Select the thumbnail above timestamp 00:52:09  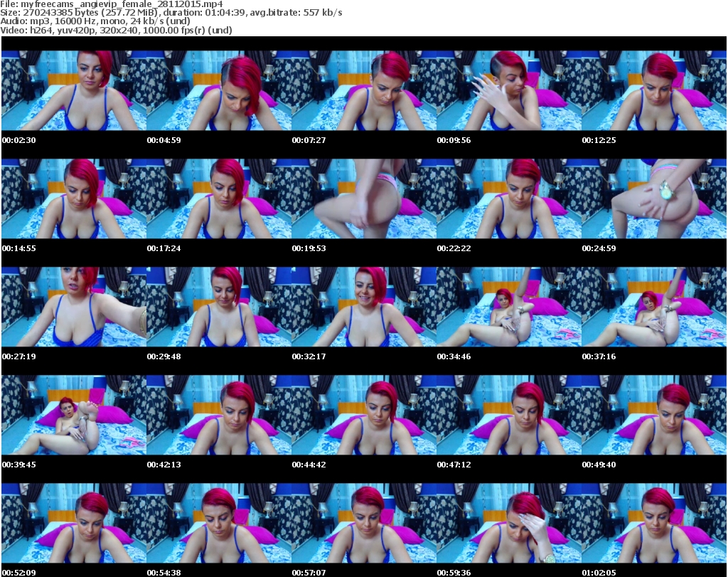[x=74, y=523]
